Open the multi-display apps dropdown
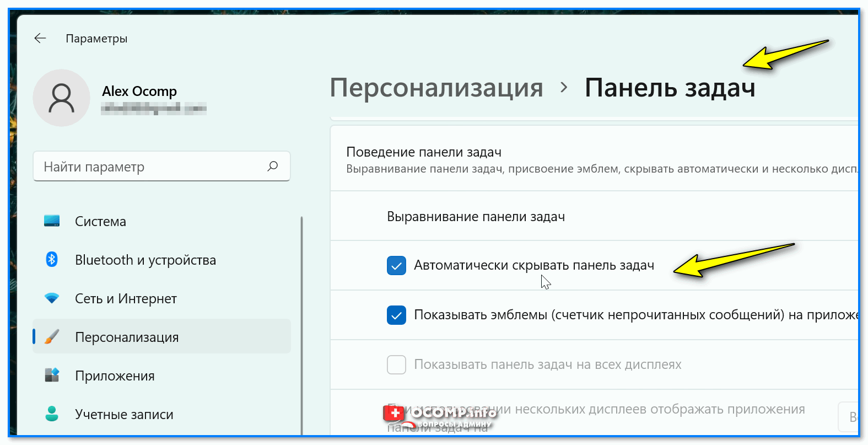 click(x=849, y=417)
